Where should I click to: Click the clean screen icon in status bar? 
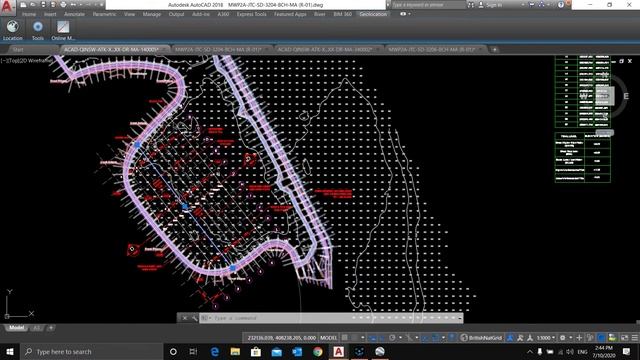tap(624, 338)
